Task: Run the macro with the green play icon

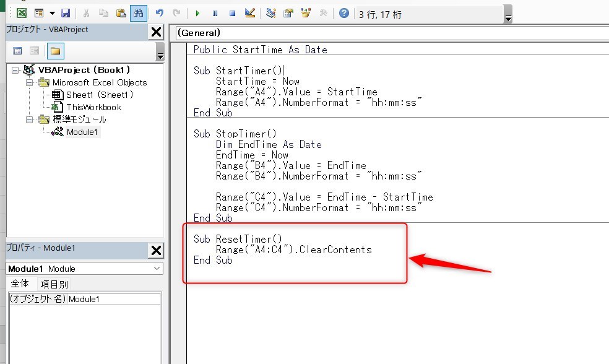Action: click(197, 13)
